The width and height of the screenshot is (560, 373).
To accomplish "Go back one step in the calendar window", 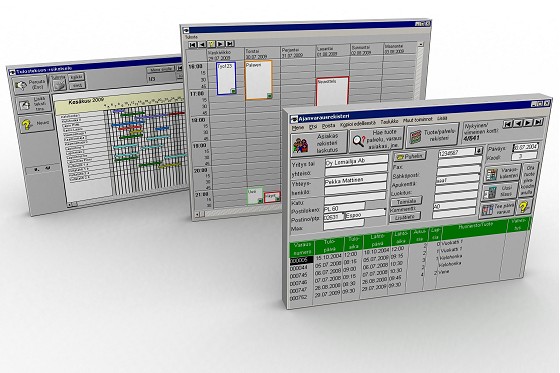I will pyautogui.click(x=202, y=45).
